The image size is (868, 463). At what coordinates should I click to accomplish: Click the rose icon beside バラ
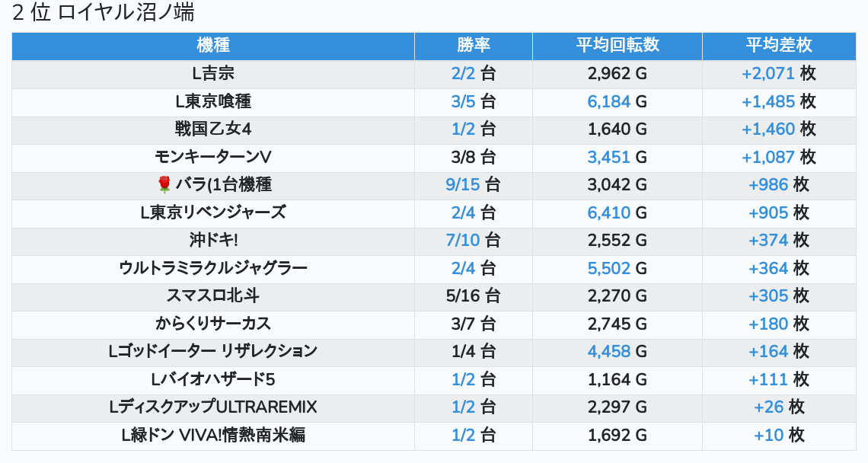(x=164, y=185)
